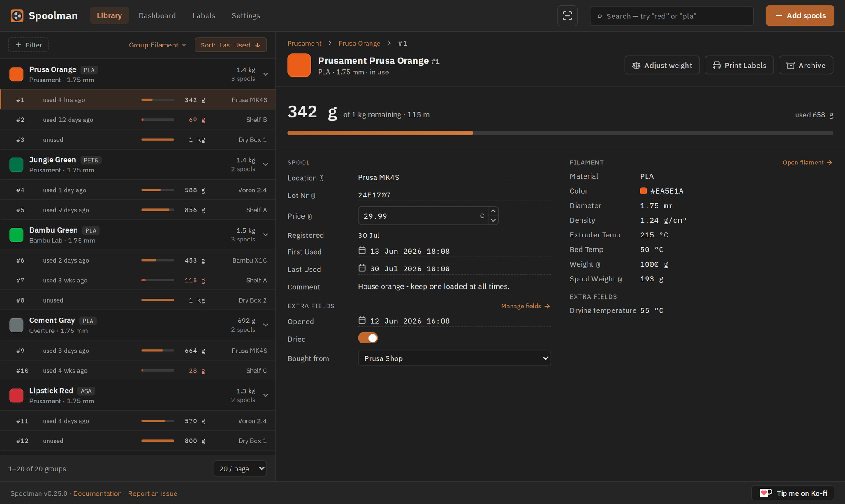This screenshot has width=845, height=504.
Task: Click the Prusament breadcrumb link
Action: pos(304,43)
